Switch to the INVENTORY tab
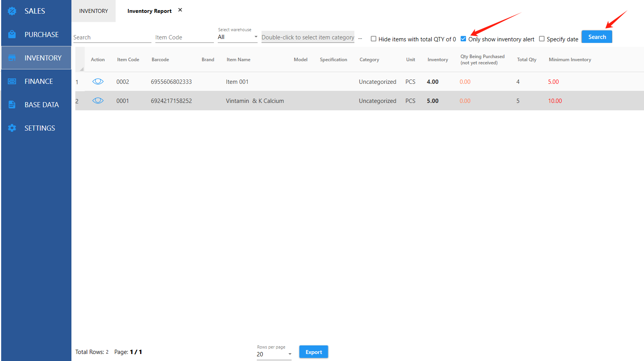The height and width of the screenshot is (361, 644). click(x=94, y=11)
